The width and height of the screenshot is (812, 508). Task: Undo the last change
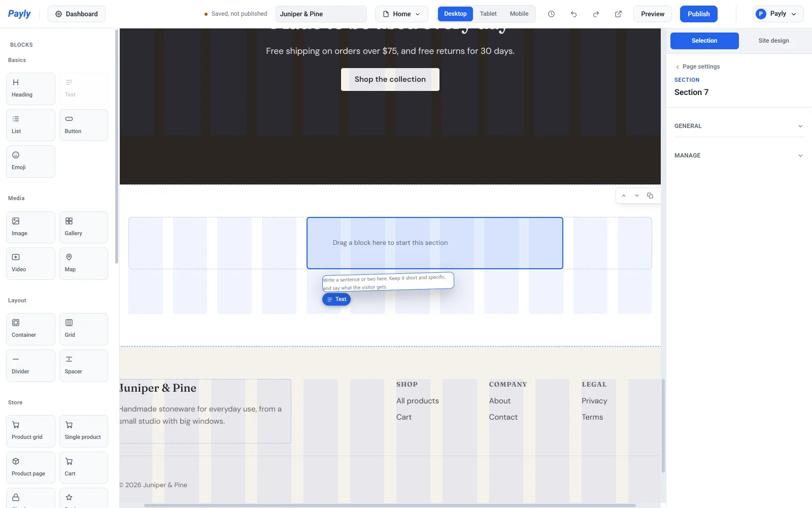(573, 14)
